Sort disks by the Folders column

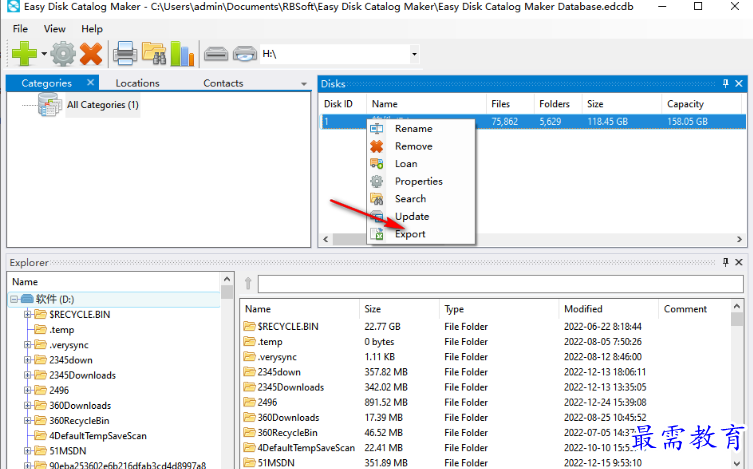[558, 104]
